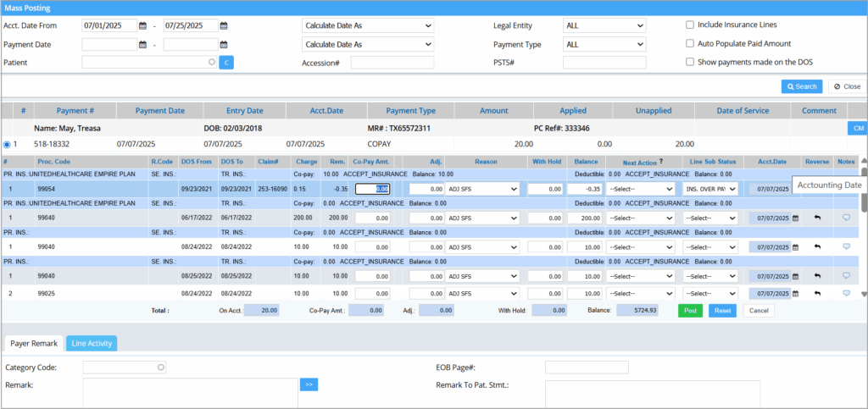Screen dimensions: 868x409
Task: Click Payment Type column header
Action: 411,111
